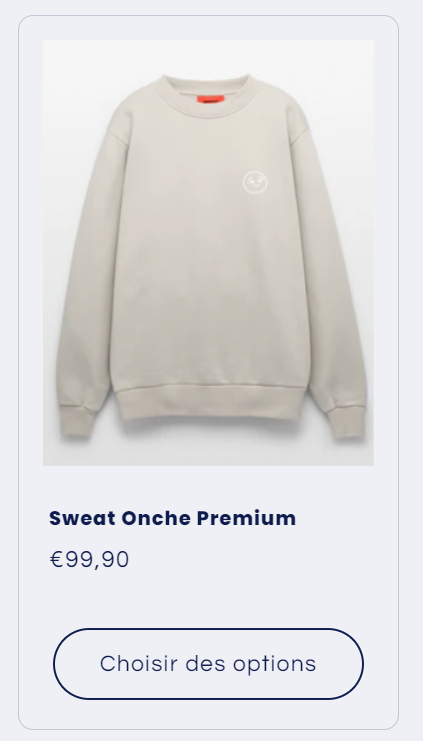
Task: Click the sweatshirt's right sleeve cuff
Action: pos(346,422)
